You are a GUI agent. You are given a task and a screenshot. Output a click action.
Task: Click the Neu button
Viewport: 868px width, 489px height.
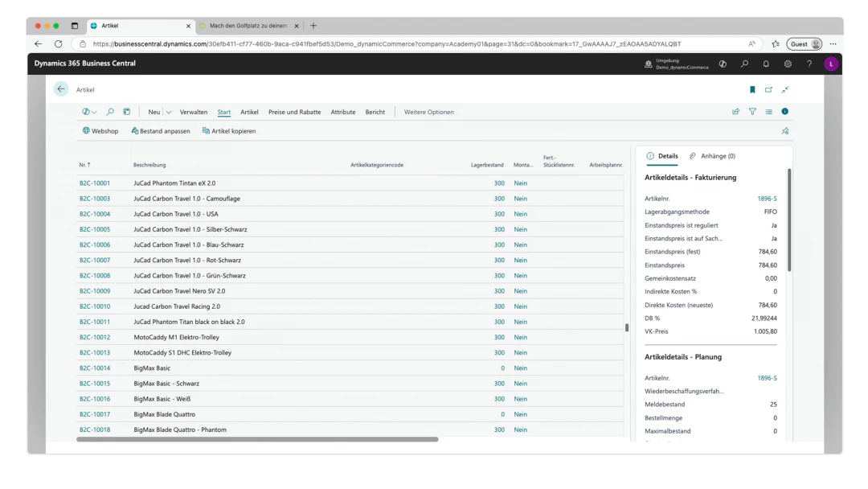154,112
